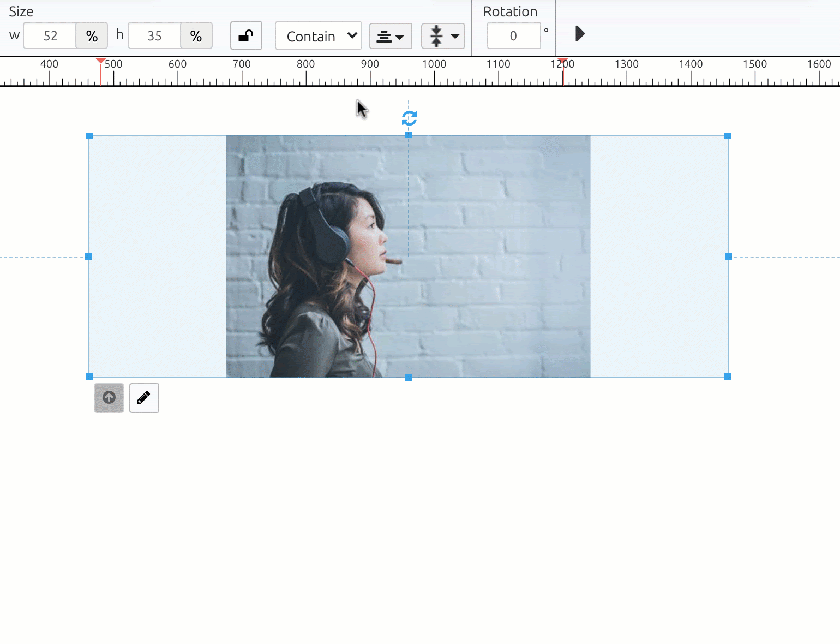The height and width of the screenshot is (644, 840).
Task: Toggle the aspect ratio lock icon
Action: (x=246, y=36)
